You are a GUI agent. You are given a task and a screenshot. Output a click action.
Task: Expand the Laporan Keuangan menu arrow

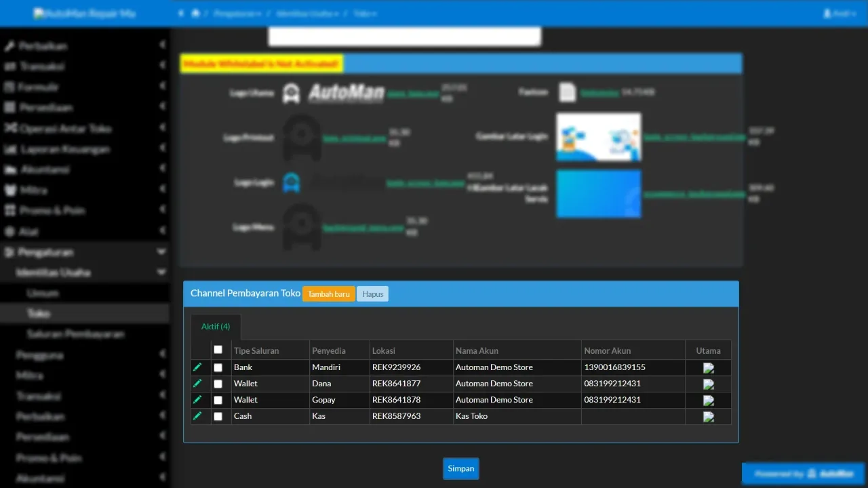163,149
